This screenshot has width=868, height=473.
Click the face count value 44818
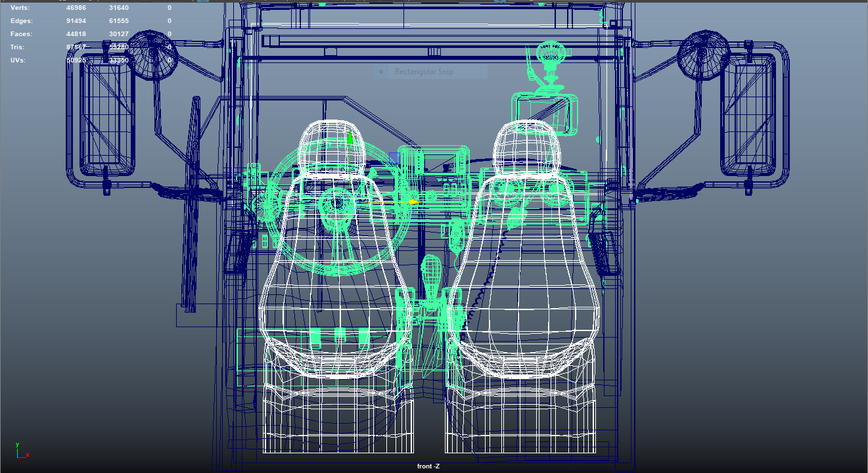[x=76, y=34]
